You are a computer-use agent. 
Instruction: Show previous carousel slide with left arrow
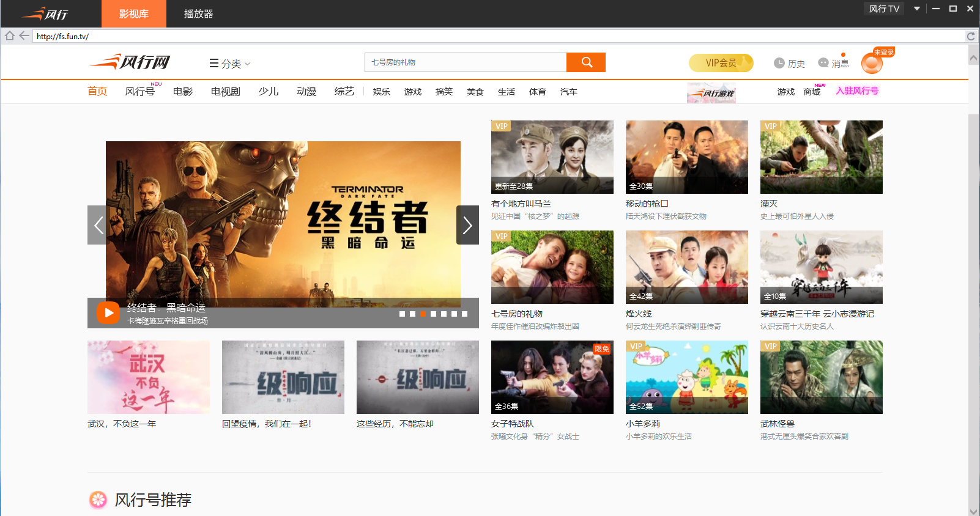98,225
